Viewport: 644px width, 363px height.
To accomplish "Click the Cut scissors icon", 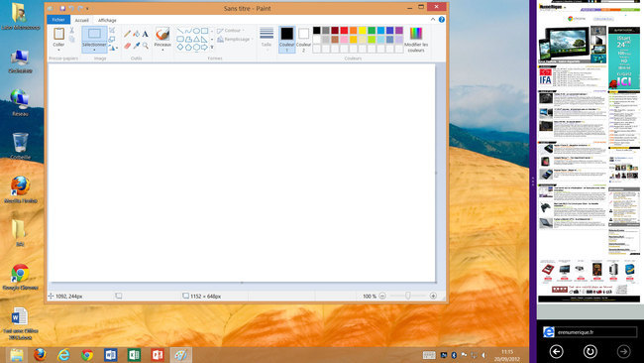I will (72, 31).
